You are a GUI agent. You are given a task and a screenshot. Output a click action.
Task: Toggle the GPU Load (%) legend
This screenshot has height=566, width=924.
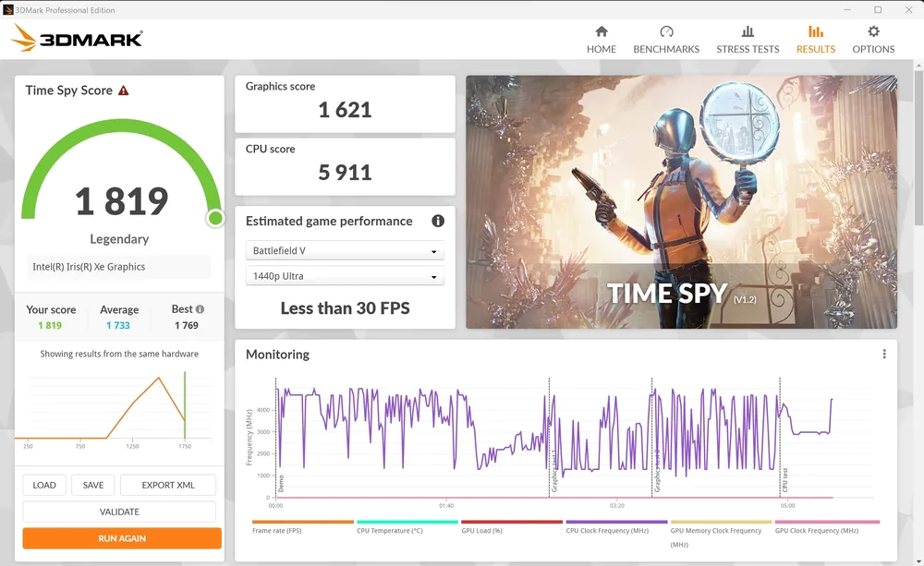tap(512, 526)
